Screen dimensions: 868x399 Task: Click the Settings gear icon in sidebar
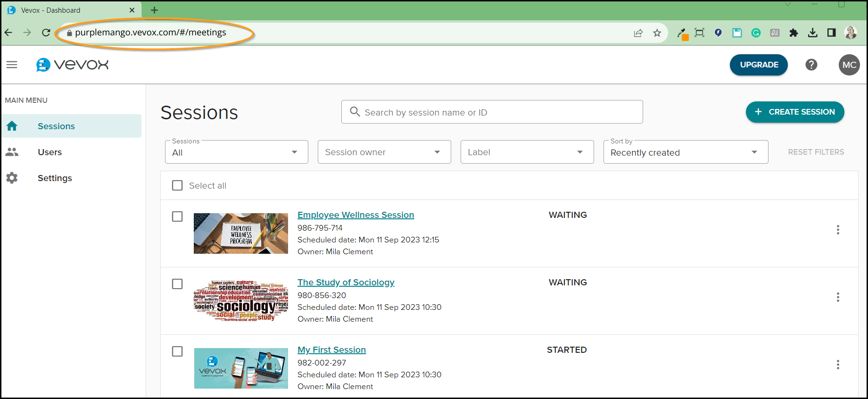(12, 178)
